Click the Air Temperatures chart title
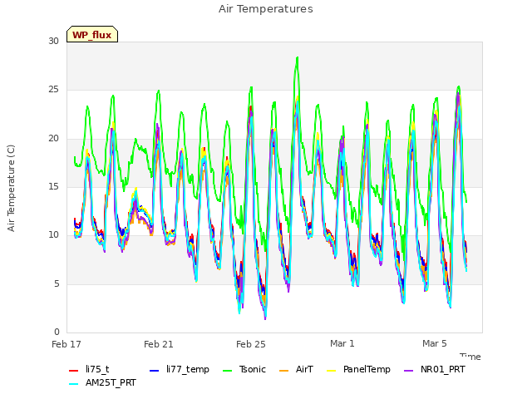The height and width of the screenshot is (399, 532). (x=266, y=9)
